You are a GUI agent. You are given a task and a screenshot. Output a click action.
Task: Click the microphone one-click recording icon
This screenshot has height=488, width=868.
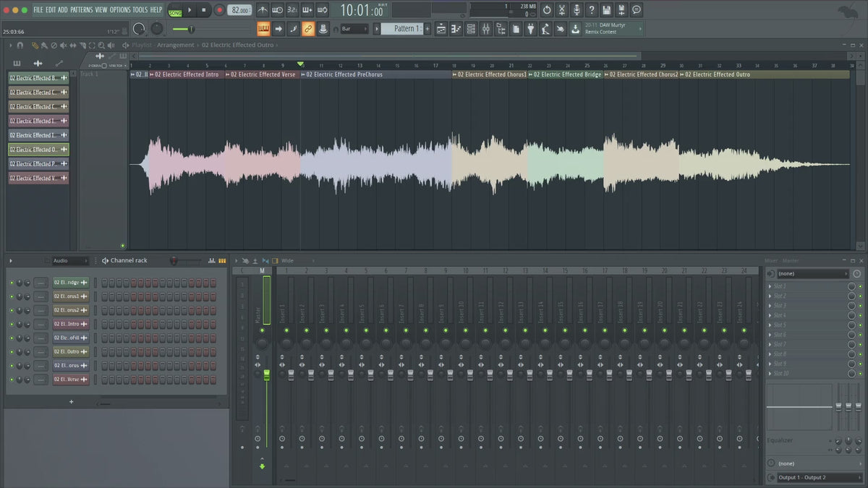pos(576,10)
